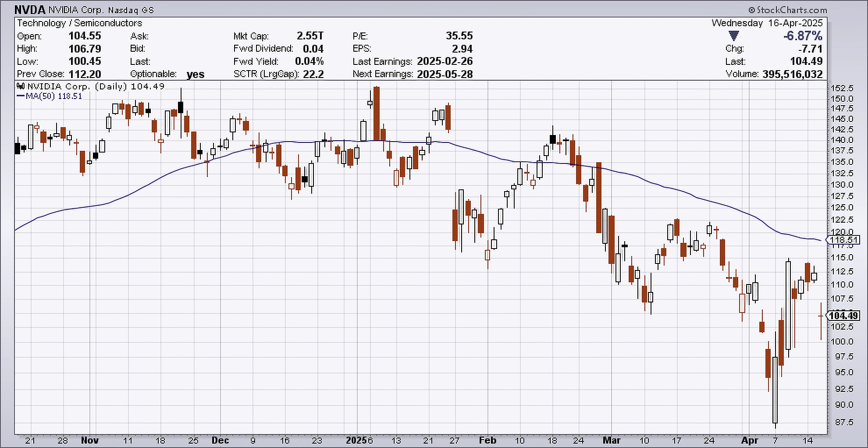Click the Apr label on date axis

750,441
